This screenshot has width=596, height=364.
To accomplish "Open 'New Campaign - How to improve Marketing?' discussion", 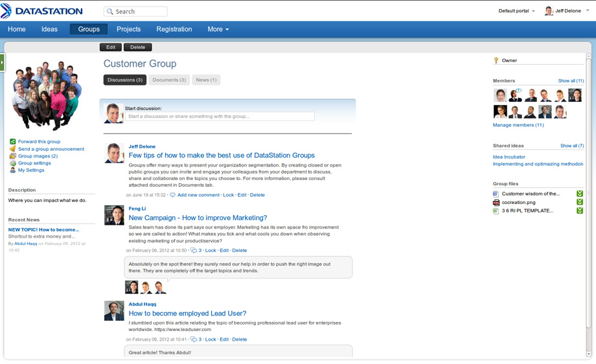I will (198, 218).
